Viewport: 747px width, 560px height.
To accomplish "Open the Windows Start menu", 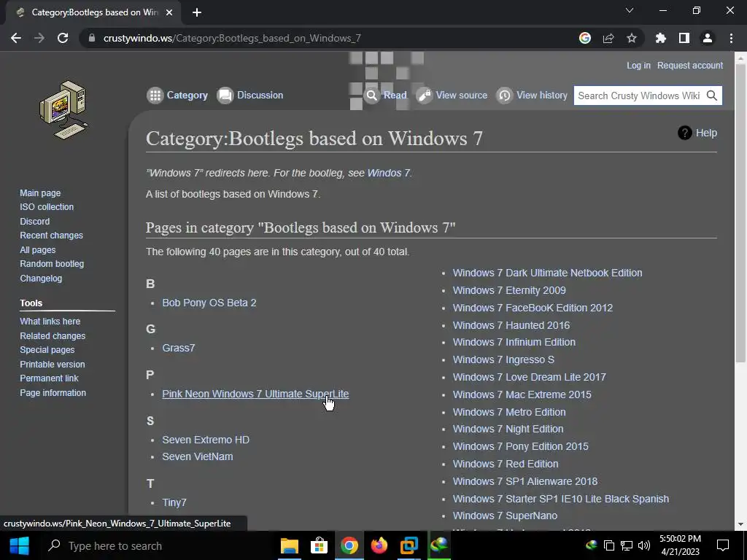I will [x=19, y=545].
